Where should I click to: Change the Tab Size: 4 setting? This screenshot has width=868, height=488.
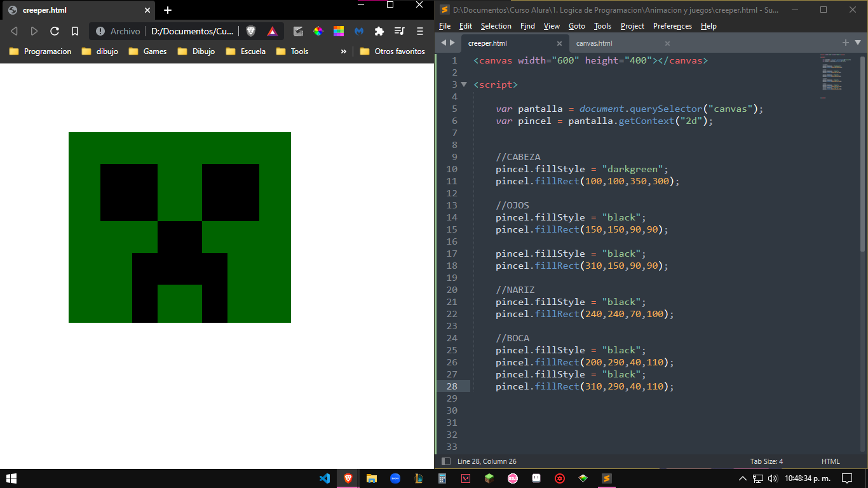pos(766,461)
